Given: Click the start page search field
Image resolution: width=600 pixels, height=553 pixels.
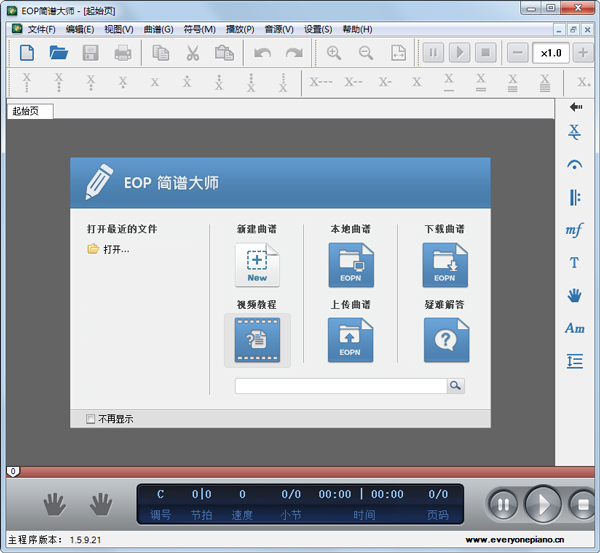Looking at the screenshot, I should (x=341, y=386).
